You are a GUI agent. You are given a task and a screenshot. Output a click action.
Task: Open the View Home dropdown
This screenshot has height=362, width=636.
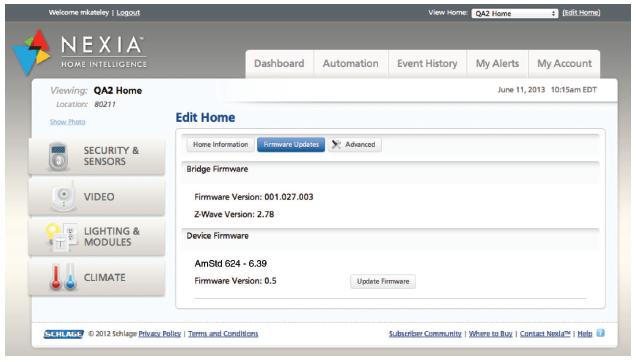pos(515,13)
